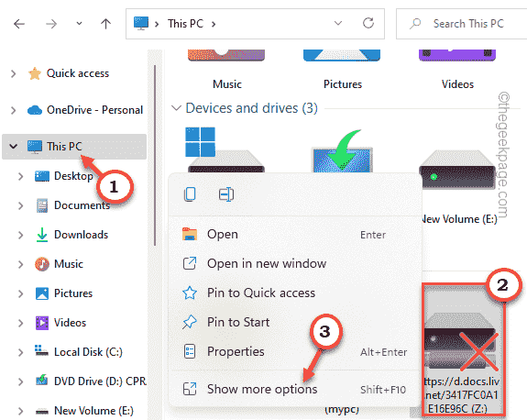Select Downloads in navigation pane
The image size is (527, 420).
tap(81, 235)
